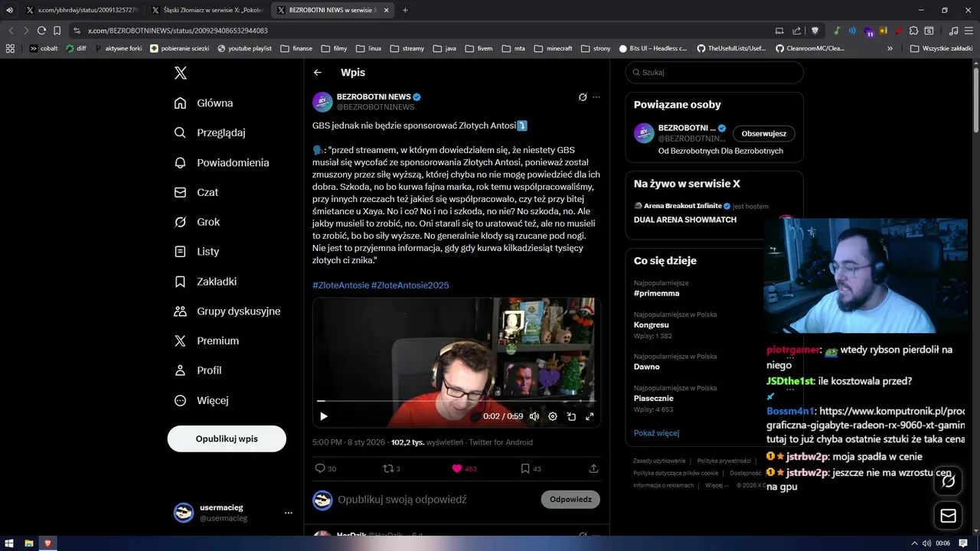The height and width of the screenshot is (551, 980).
Task: Open the Główna home page
Action: click(x=204, y=103)
